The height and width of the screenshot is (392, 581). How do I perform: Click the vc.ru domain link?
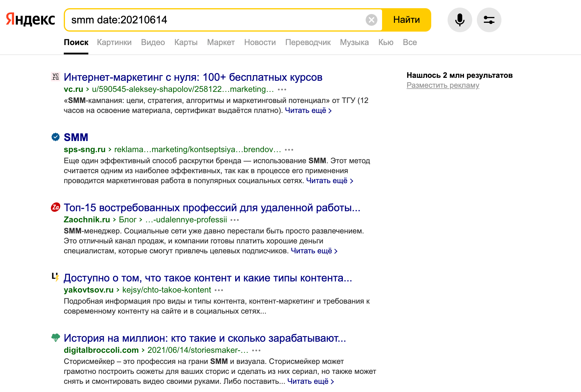pos(73,89)
